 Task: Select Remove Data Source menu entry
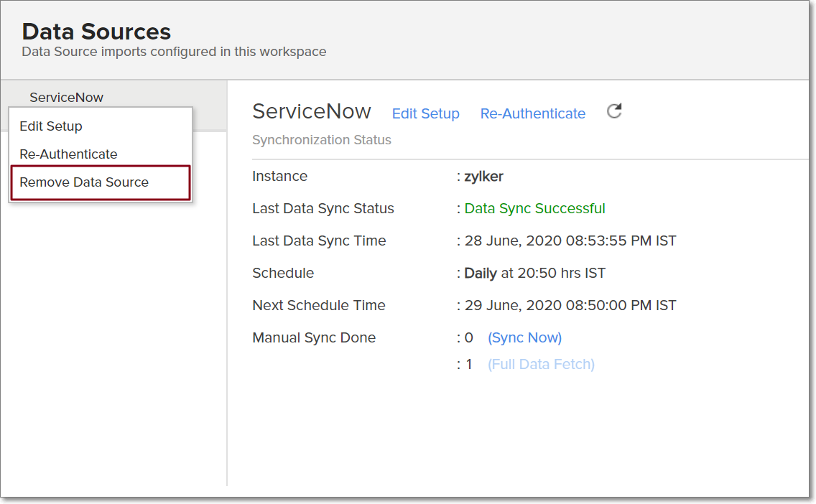click(84, 182)
